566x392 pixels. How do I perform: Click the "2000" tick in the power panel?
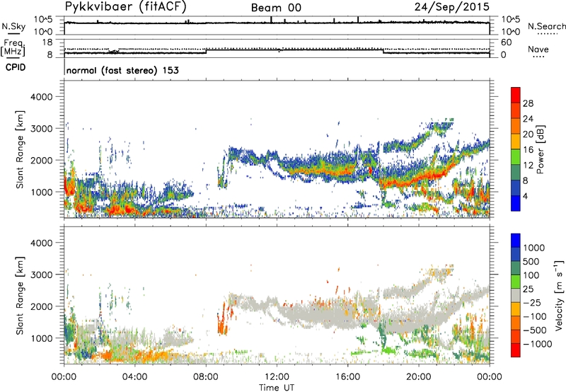coord(41,160)
